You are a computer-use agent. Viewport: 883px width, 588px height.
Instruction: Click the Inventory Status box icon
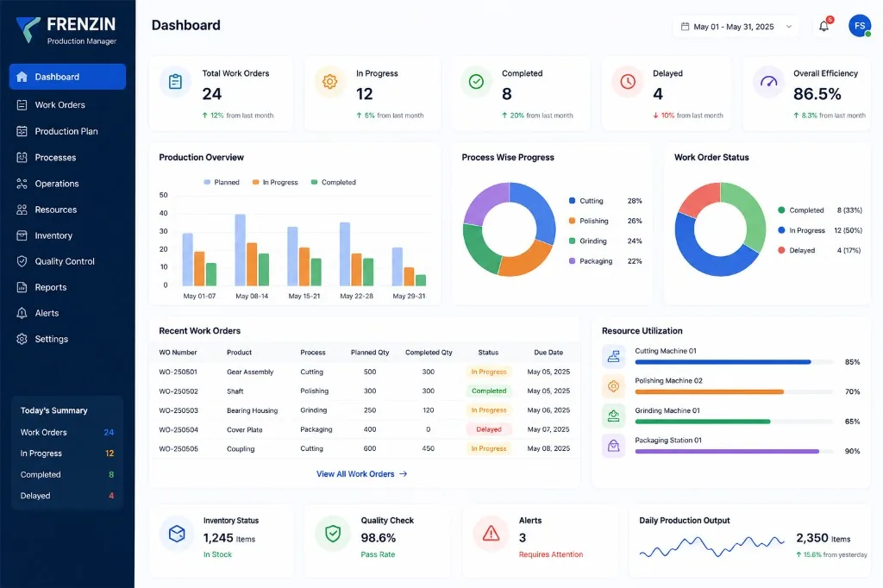click(x=176, y=534)
